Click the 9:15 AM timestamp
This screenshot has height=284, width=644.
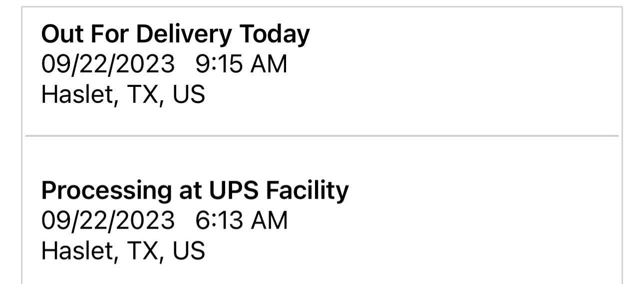coord(242,64)
